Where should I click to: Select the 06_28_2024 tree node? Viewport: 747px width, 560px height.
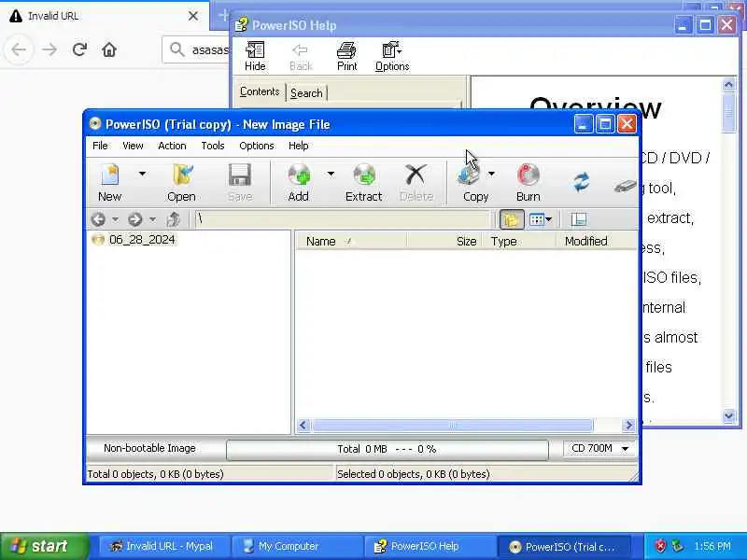(142, 240)
